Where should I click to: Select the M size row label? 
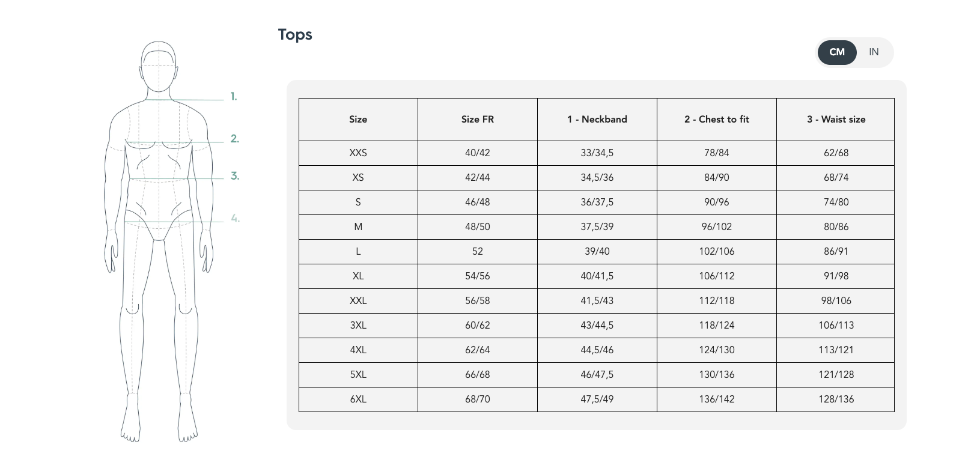tap(358, 227)
